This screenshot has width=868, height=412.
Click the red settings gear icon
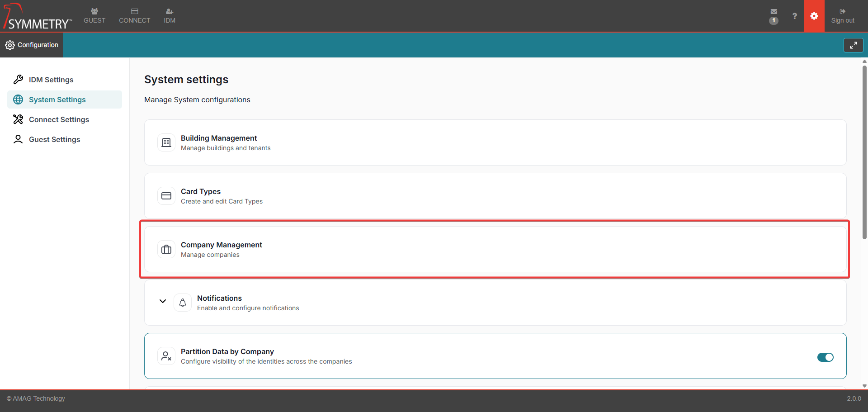pos(814,16)
